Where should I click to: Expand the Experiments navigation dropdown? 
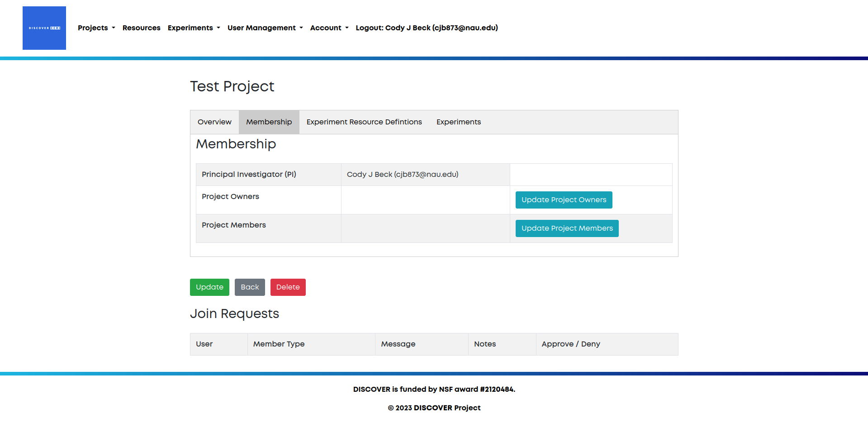[194, 28]
